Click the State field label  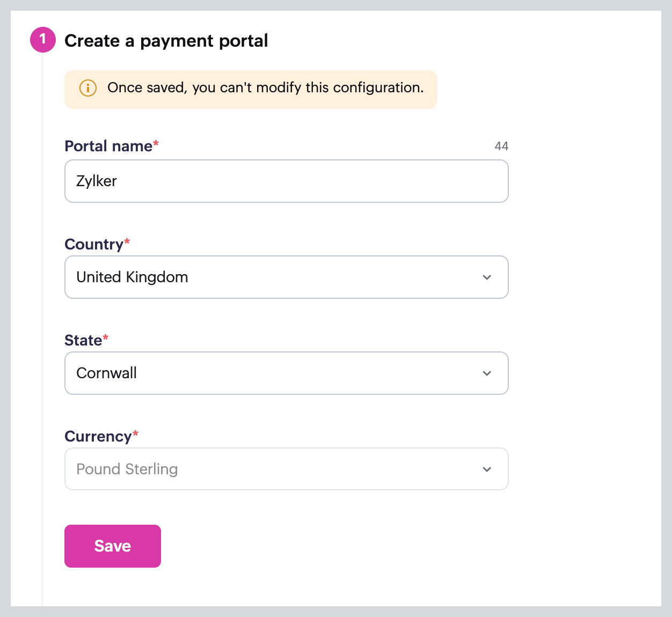[83, 340]
